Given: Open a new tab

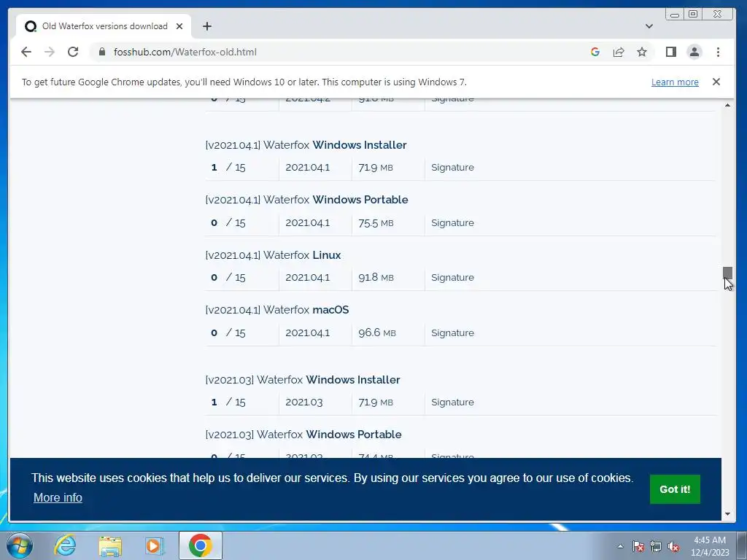Looking at the screenshot, I should point(206,26).
